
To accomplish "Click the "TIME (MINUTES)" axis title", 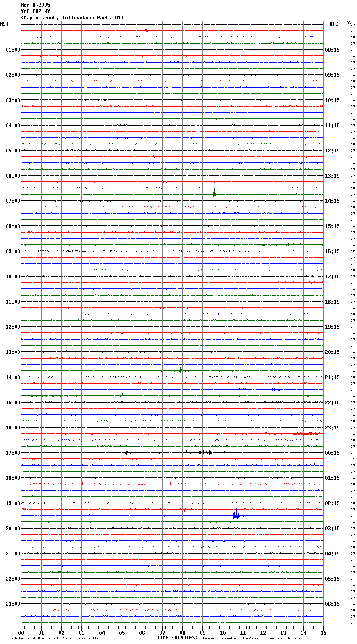I will click(x=177, y=638).
